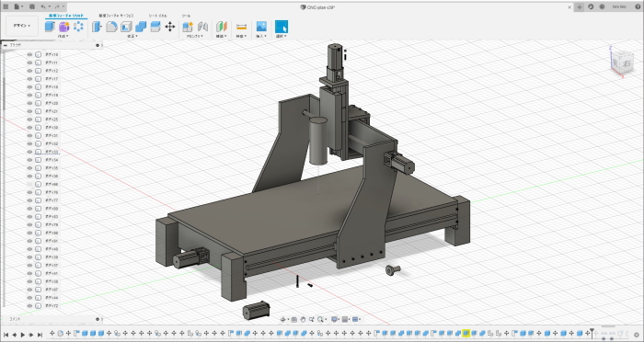644x342 pixels.
Task: Click the Insert image icon
Action: (261, 27)
